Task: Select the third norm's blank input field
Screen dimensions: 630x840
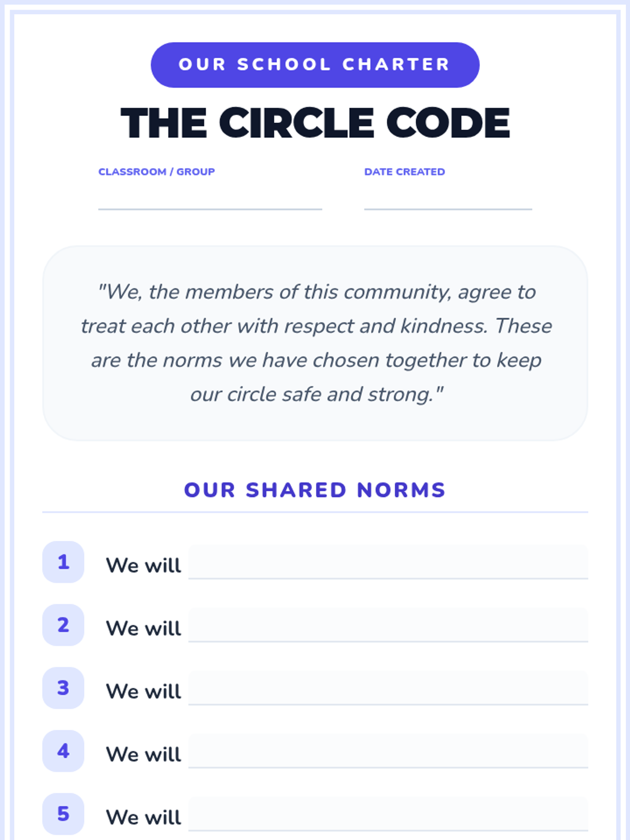Action: [x=388, y=688]
